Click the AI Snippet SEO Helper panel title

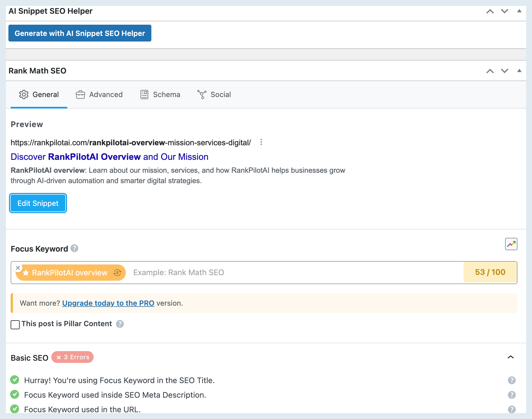pos(50,11)
